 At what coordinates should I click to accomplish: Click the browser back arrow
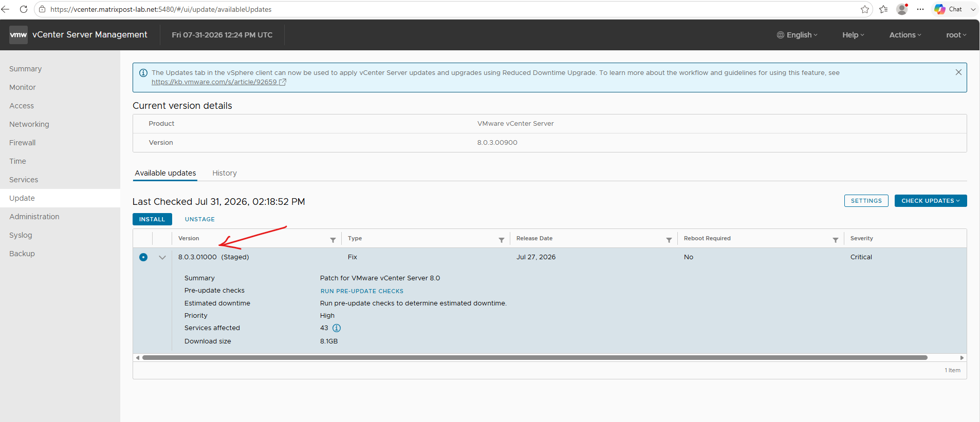[x=6, y=9]
